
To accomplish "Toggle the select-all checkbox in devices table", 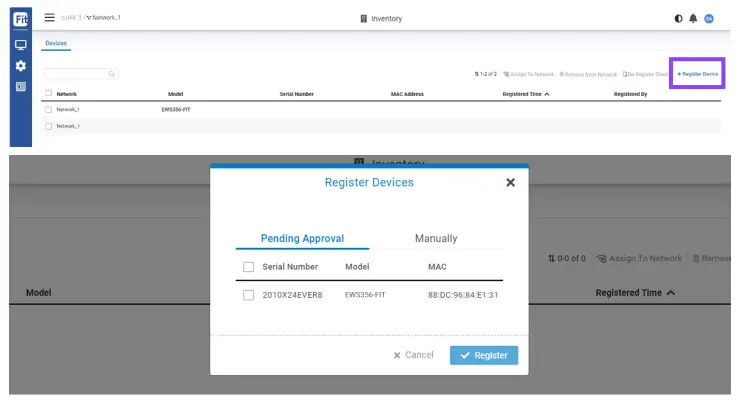I will tap(49, 93).
